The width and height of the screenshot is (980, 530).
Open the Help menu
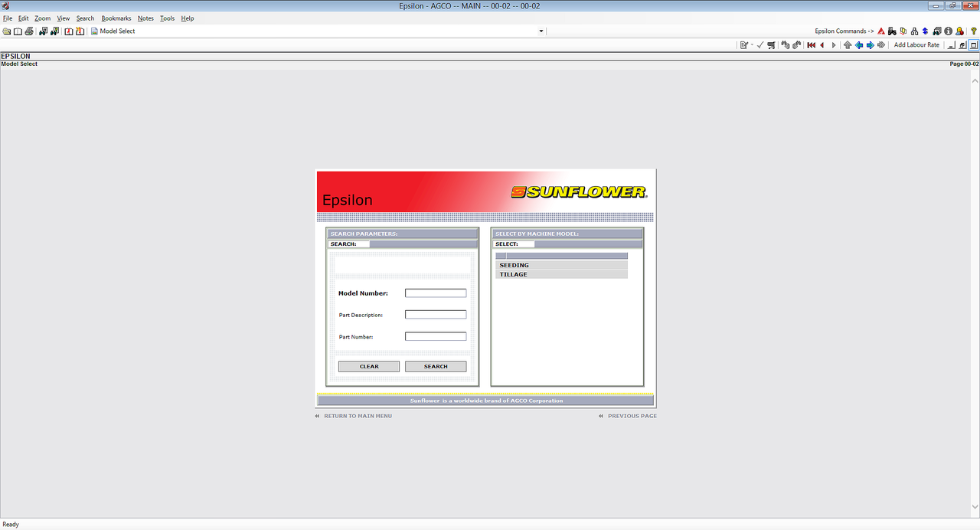pyautogui.click(x=188, y=18)
